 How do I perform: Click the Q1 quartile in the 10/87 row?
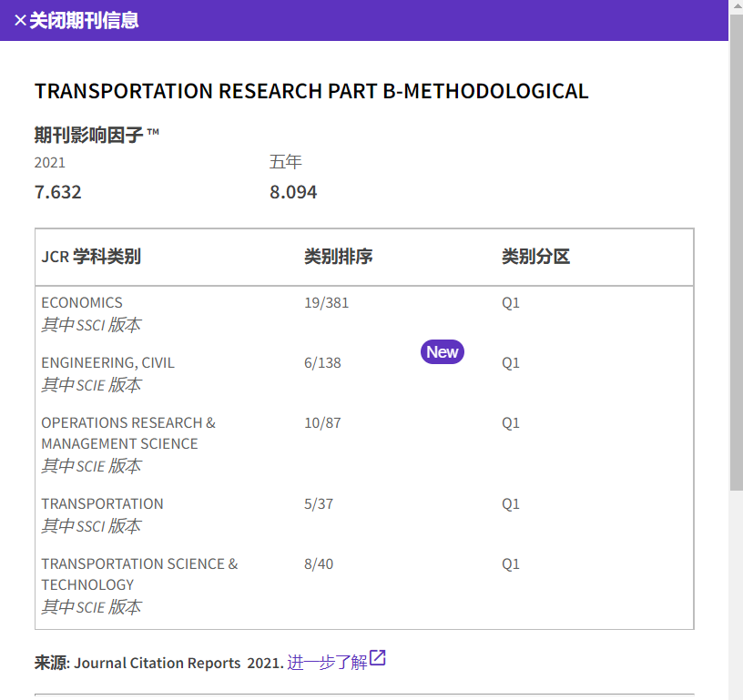coord(511,423)
